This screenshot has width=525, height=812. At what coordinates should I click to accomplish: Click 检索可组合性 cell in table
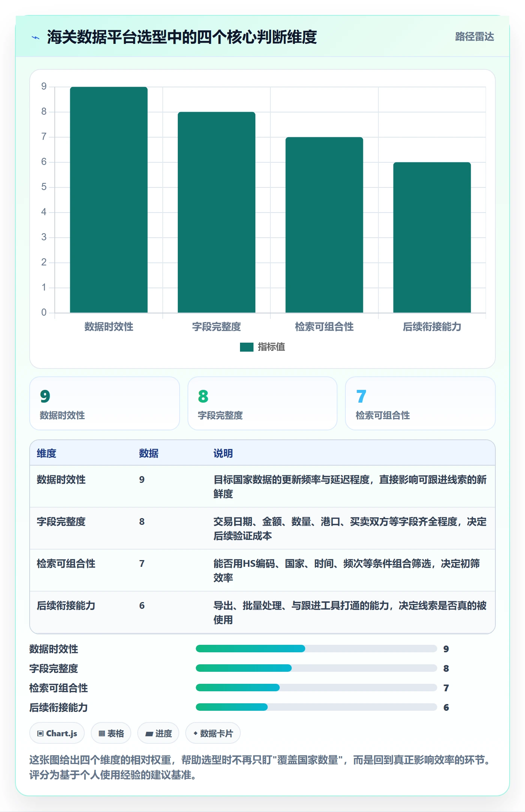[x=66, y=563]
